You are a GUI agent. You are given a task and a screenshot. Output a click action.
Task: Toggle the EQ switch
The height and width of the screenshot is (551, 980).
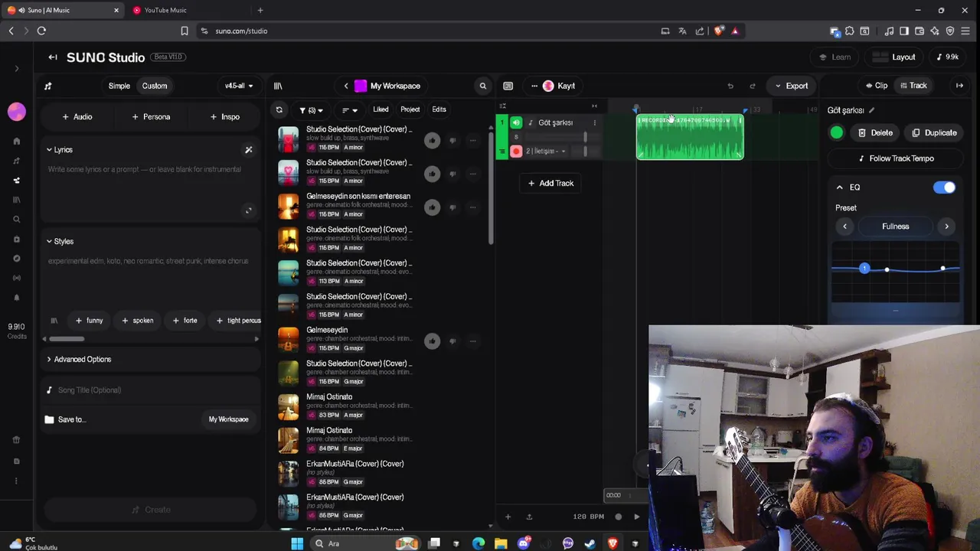point(944,187)
